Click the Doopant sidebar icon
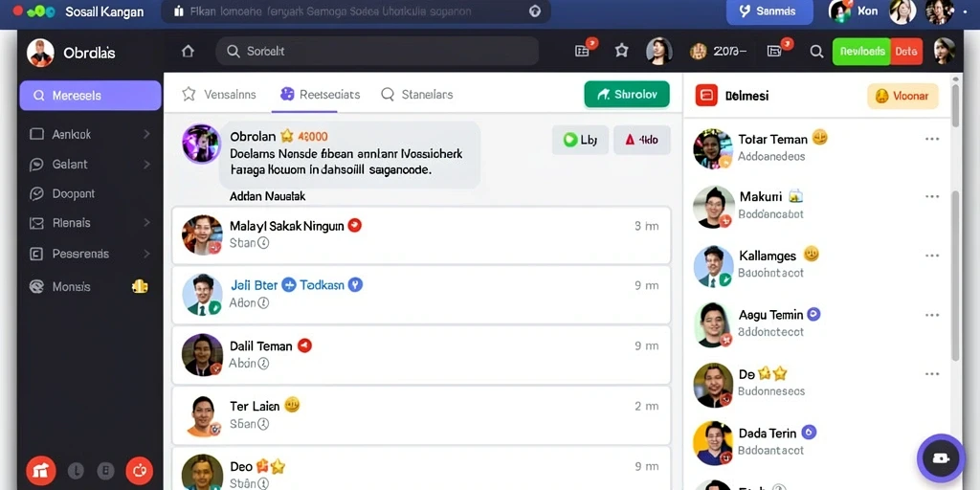The height and width of the screenshot is (490, 980). (37, 193)
